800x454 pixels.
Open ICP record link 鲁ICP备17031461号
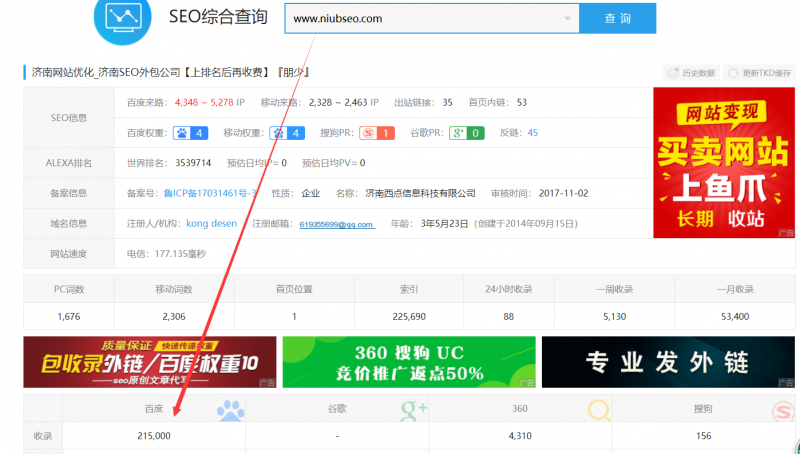click(x=210, y=193)
